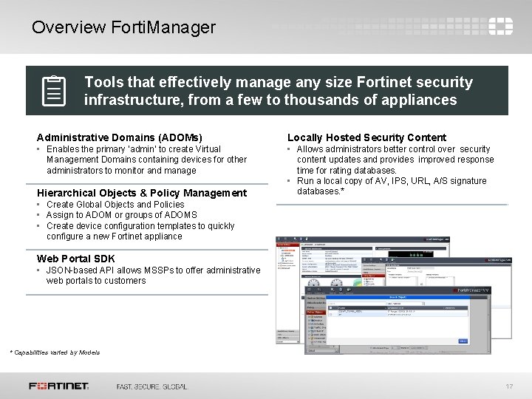Click red Policy Objects tab in front screenshot
The width and height of the screenshot is (532, 399).
(x=316, y=312)
